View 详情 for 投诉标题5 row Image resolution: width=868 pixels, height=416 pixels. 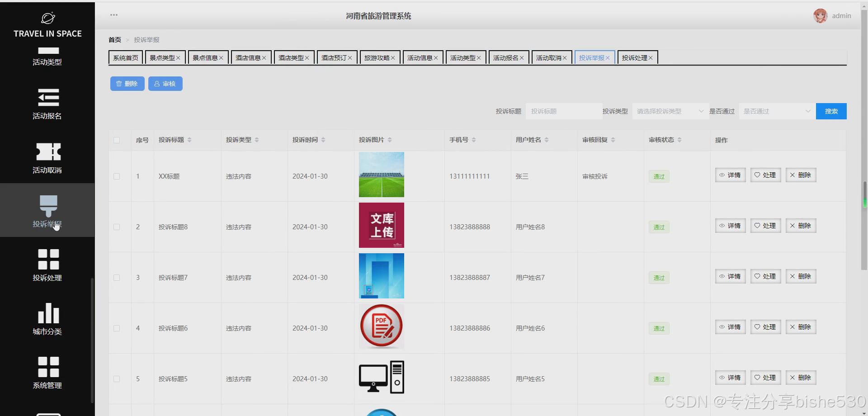[x=731, y=378]
